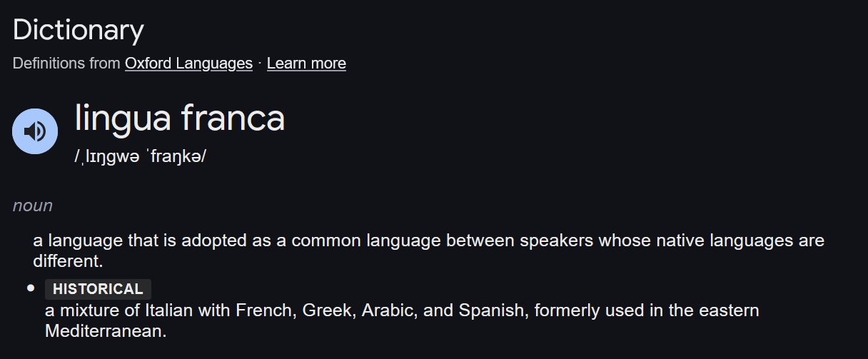Click the bullet before HISTORICAL
The image size is (868, 359).
point(31,288)
